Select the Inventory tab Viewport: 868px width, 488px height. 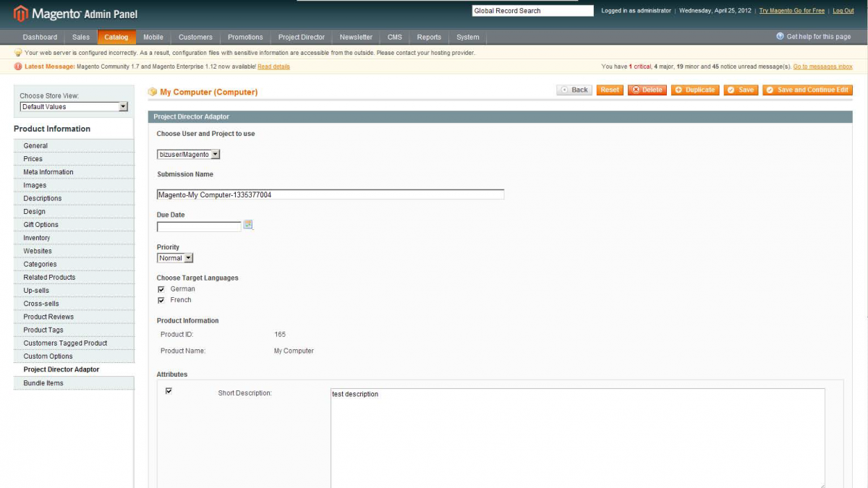click(74, 238)
